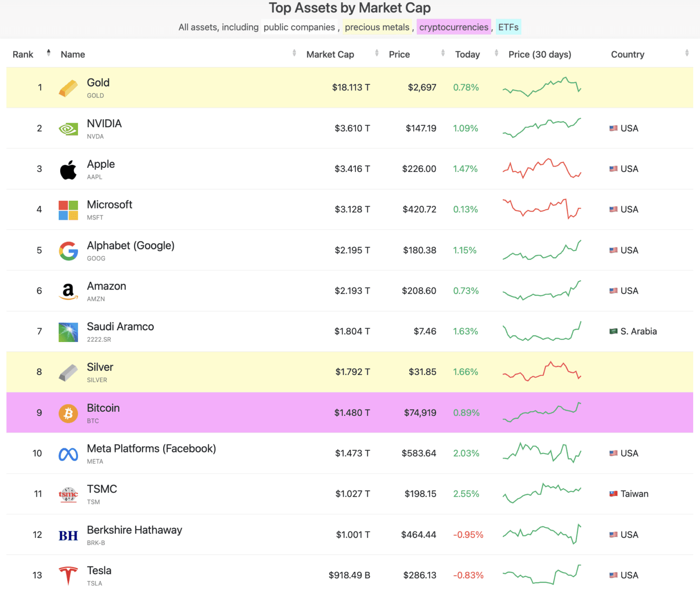The image size is (700, 592).
Task: Click the Gold bar icon
Action: (68, 88)
